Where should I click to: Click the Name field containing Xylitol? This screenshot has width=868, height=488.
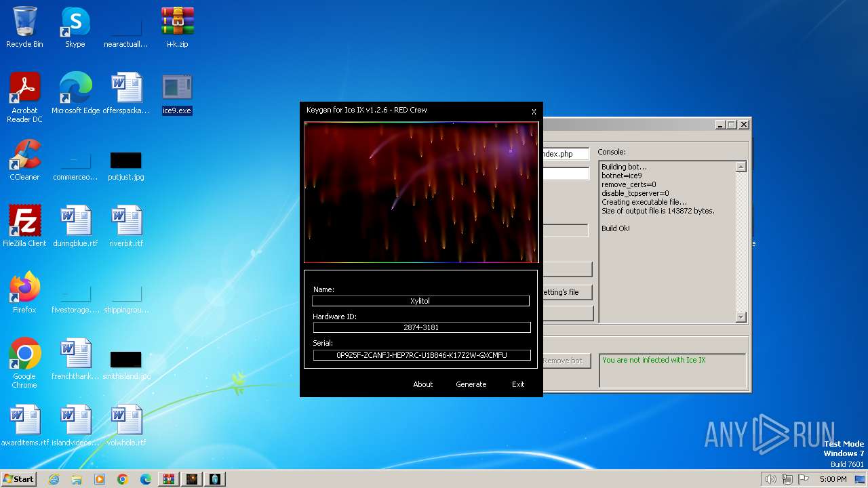[420, 301]
